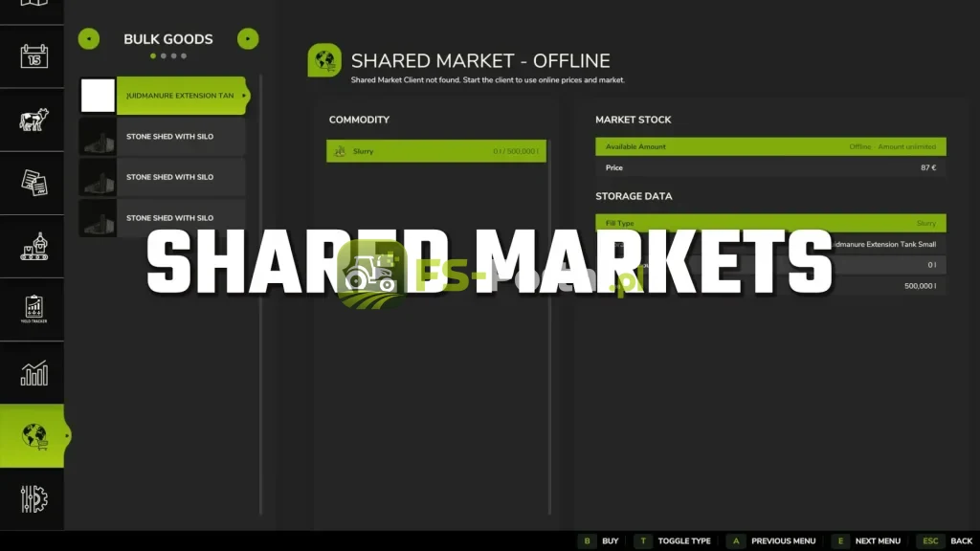This screenshot has height=551, width=980.
Task: Open the production chains factory icon
Action: click(33, 246)
